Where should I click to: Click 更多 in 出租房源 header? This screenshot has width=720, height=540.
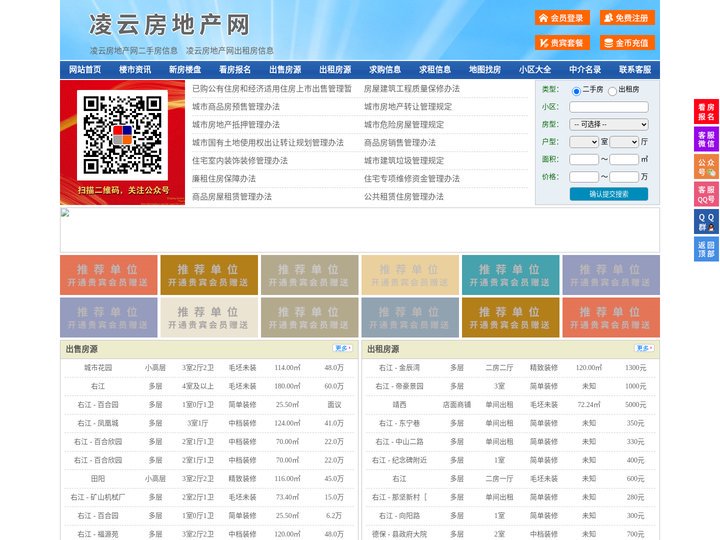pos(644,349)
